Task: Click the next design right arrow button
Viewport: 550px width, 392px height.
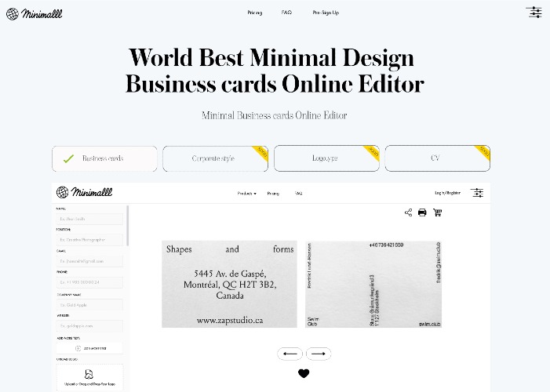Action: (x=318, y=354)
